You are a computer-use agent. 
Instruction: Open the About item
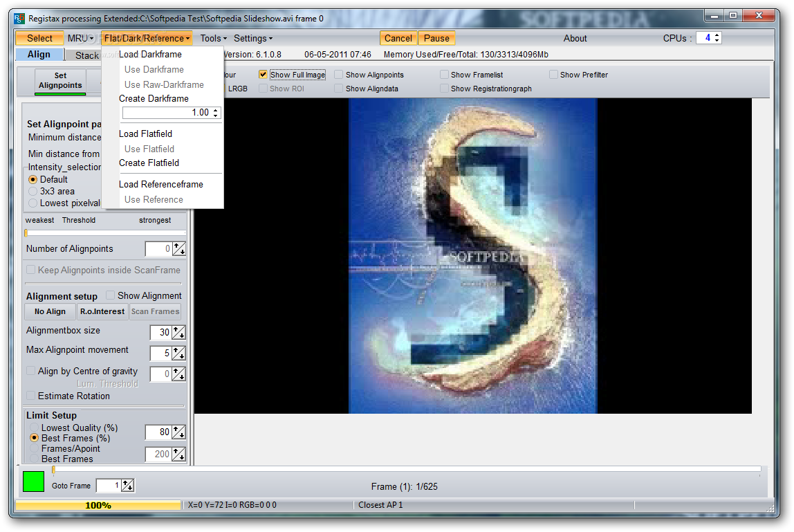pyautogui.click(x=575, y=38)
